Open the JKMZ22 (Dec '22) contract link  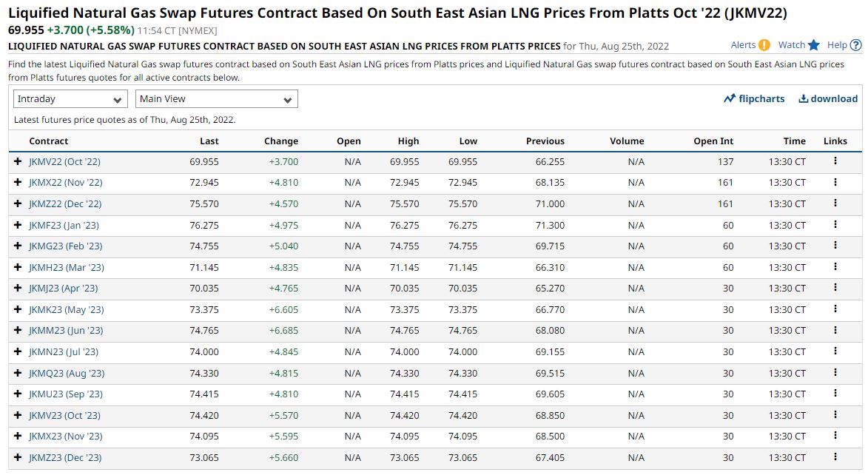click(x=65, y=203)
